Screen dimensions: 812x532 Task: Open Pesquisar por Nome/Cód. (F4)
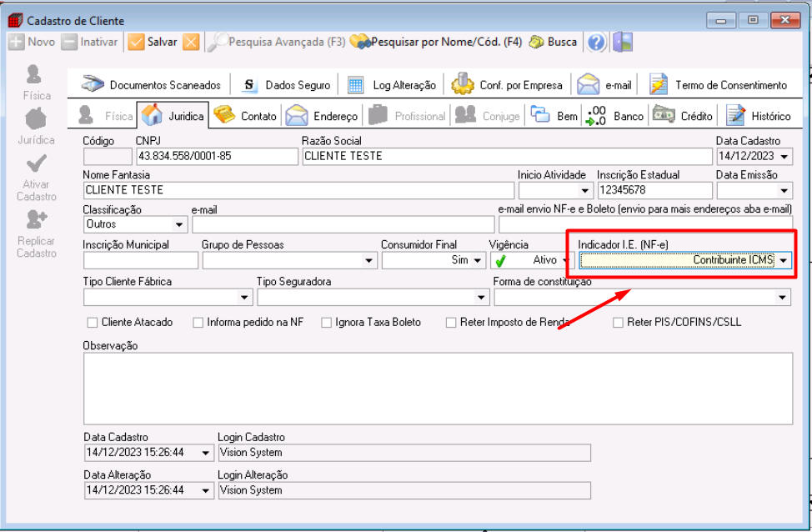tap(436, 42)
